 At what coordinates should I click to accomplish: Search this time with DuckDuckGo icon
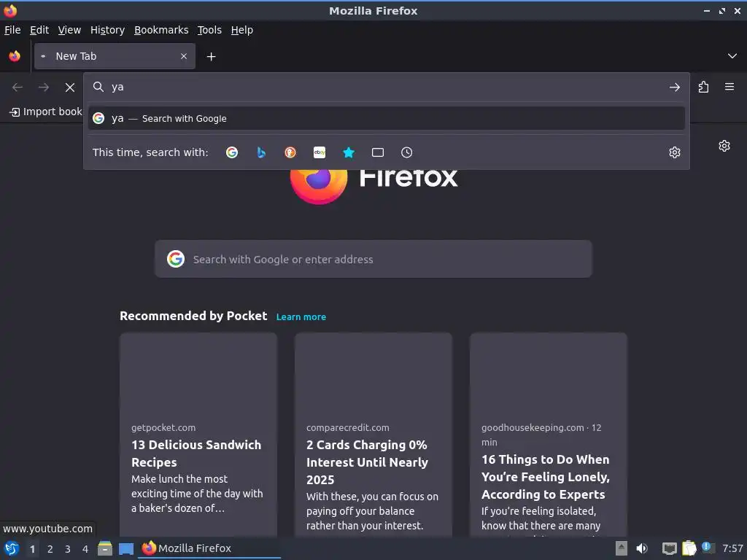click(290, 152)
